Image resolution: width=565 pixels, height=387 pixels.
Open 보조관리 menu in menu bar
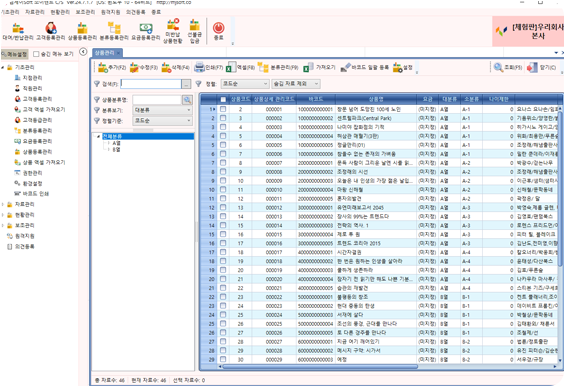pos(85,12)
